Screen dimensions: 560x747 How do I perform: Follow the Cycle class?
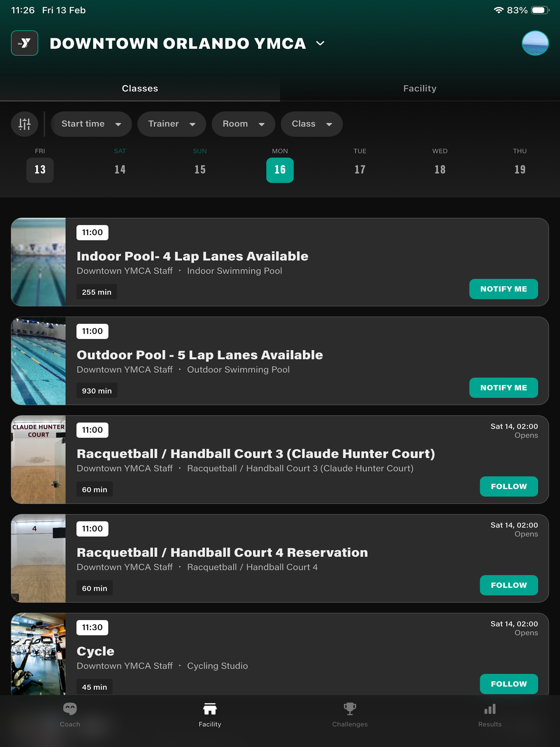[509, 684]
